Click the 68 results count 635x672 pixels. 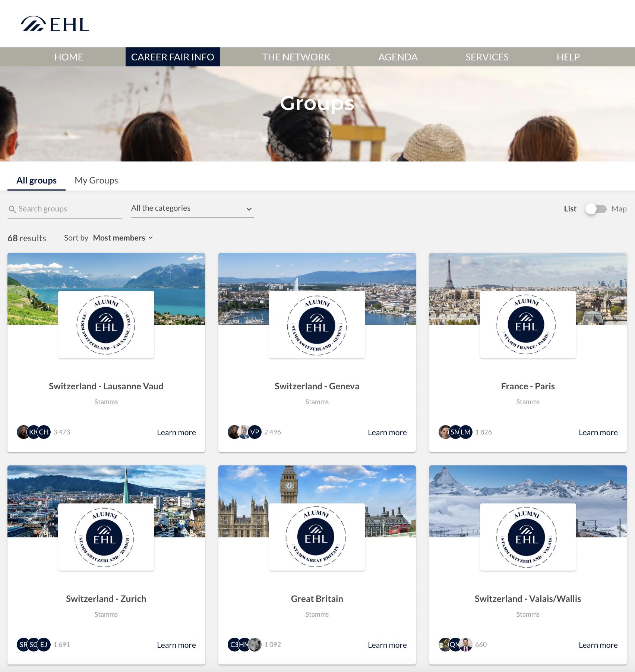[27, 238]
